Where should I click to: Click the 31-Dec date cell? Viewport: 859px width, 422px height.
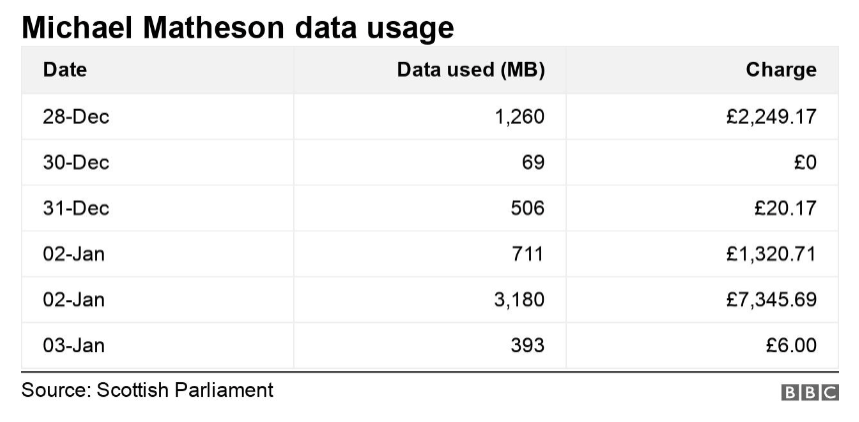pos(76,208)
